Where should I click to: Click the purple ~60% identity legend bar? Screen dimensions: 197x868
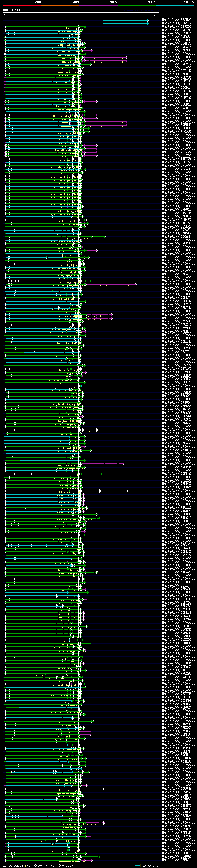pyautogui.click(x=99, y=6)
